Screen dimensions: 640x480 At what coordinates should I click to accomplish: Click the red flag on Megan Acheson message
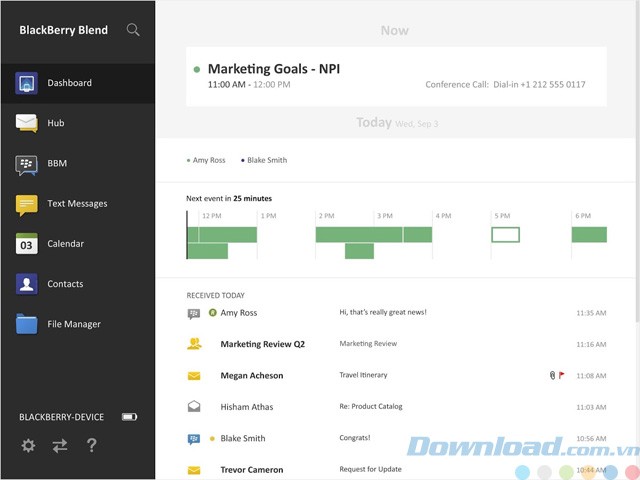(562, 376)
